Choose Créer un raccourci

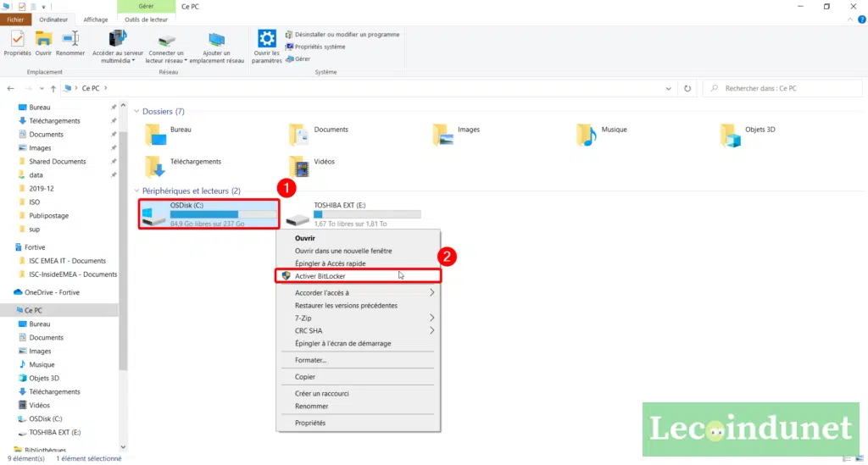(x=359, y=394)
